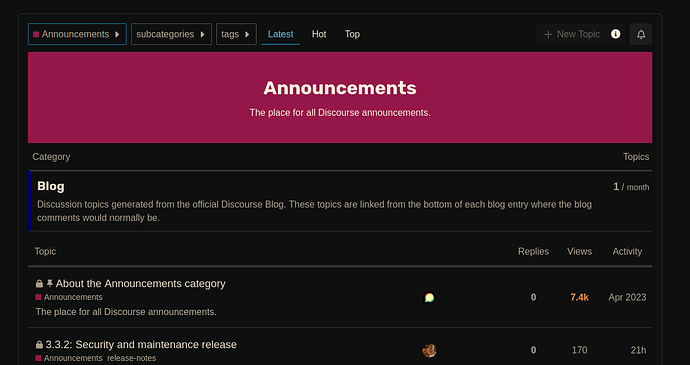
Task: Click the '1 / month' topics count for Blog
Action: pyautogui.click(x=631, y=187)
